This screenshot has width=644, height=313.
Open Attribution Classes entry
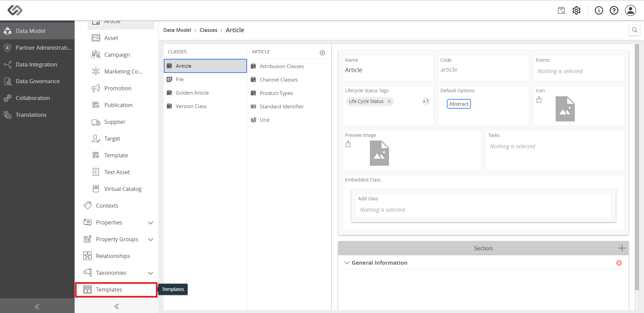[289, 66]
